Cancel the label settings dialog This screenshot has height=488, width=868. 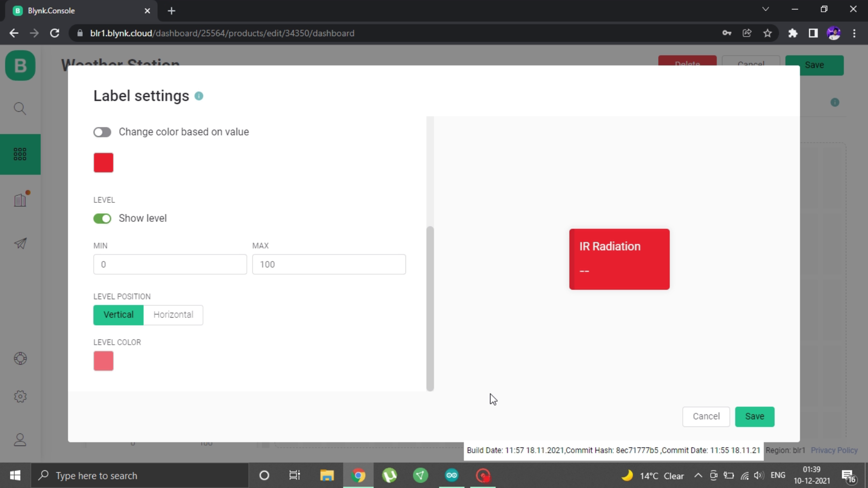706,417
